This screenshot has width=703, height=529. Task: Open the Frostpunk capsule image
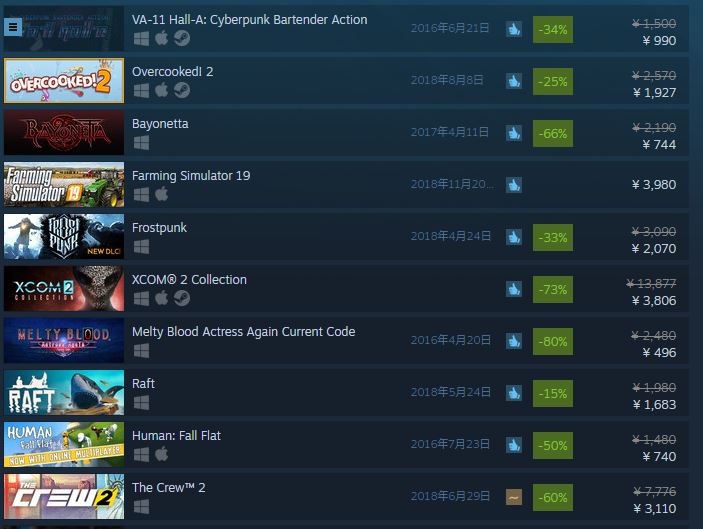(x=64, y=236)
